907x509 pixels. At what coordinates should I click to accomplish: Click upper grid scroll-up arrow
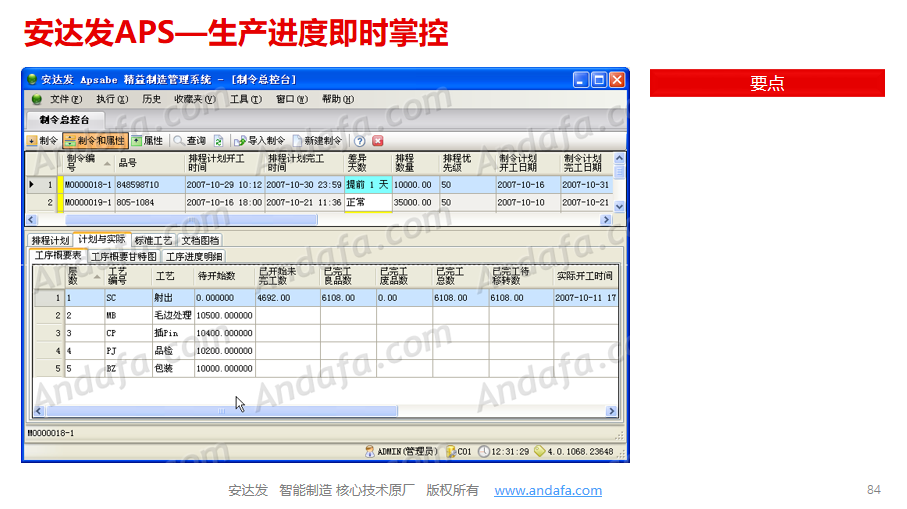click(619, 158)
